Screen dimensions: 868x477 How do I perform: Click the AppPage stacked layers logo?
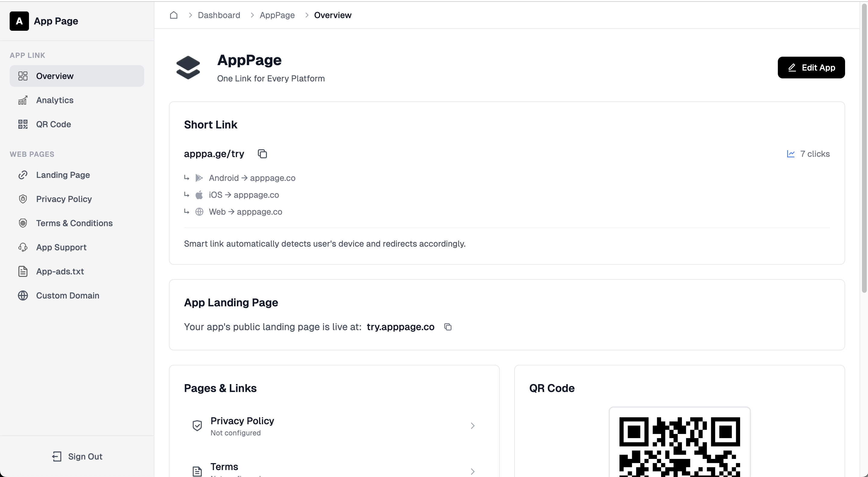(188, 67)
